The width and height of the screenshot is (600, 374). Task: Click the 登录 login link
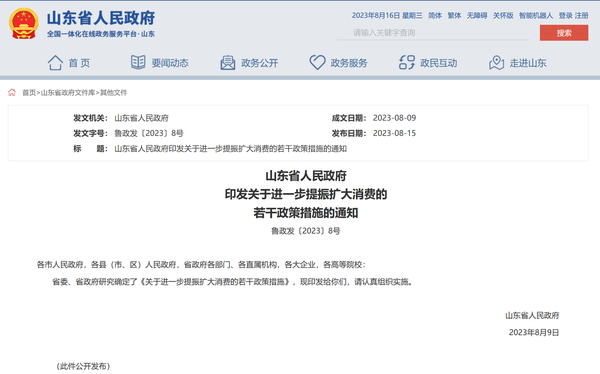click(565, 16)
